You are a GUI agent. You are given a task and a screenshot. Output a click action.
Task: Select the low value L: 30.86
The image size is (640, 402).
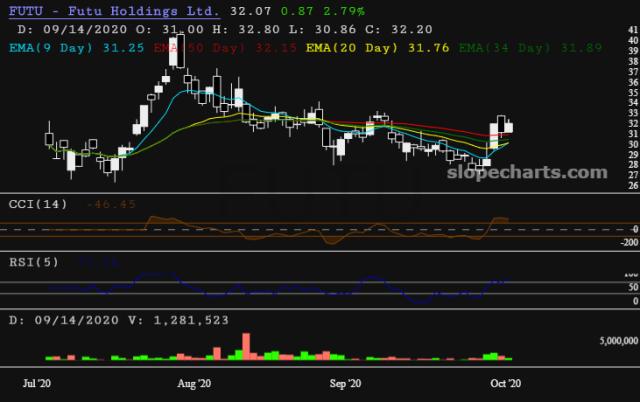[322, 29]
